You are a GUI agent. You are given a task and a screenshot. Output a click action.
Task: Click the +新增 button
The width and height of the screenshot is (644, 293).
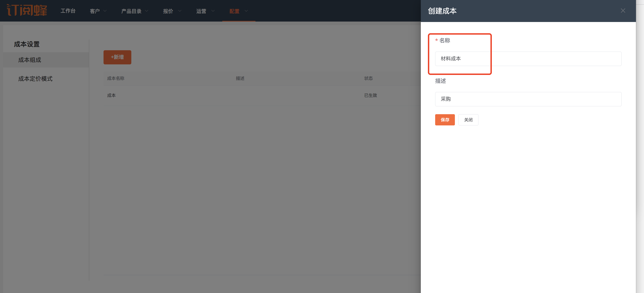tap(117, 57)
